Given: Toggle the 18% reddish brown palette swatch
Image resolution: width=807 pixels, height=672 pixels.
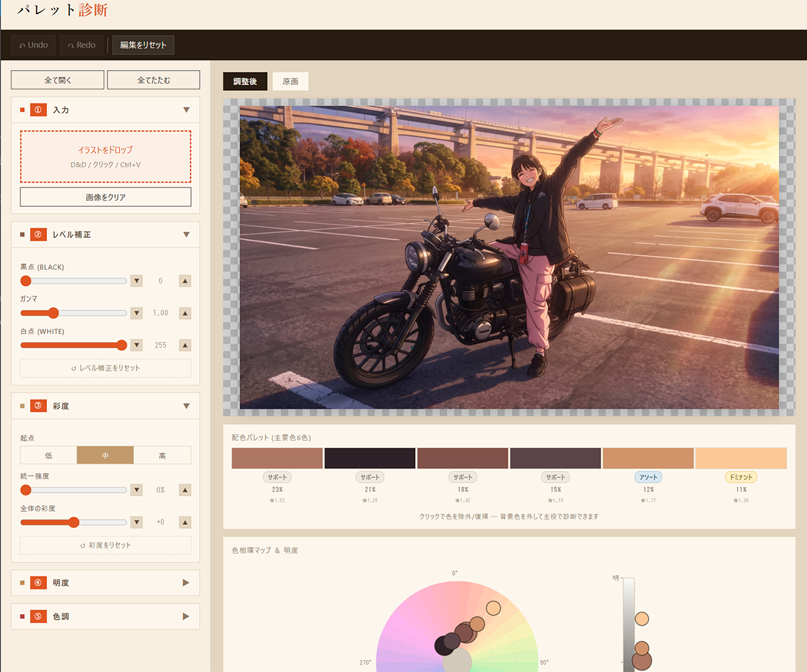Looking at the screenshot, I should pyautogui.click(x=463, y=458).
